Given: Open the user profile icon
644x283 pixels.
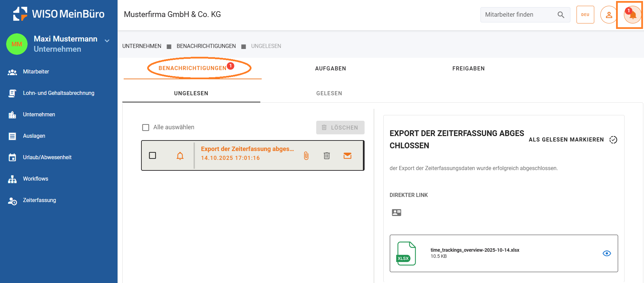Looking at the screenshot, I should [609, 15].
